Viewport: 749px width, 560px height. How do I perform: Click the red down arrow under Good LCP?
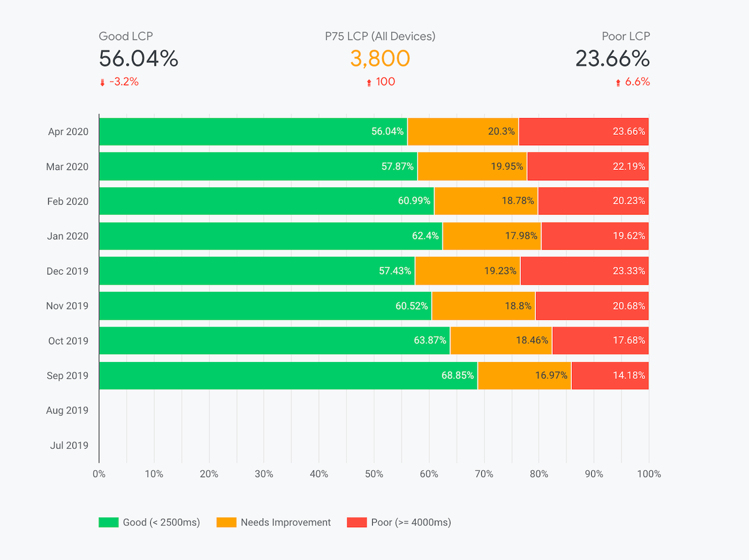[x=102, y=83]
